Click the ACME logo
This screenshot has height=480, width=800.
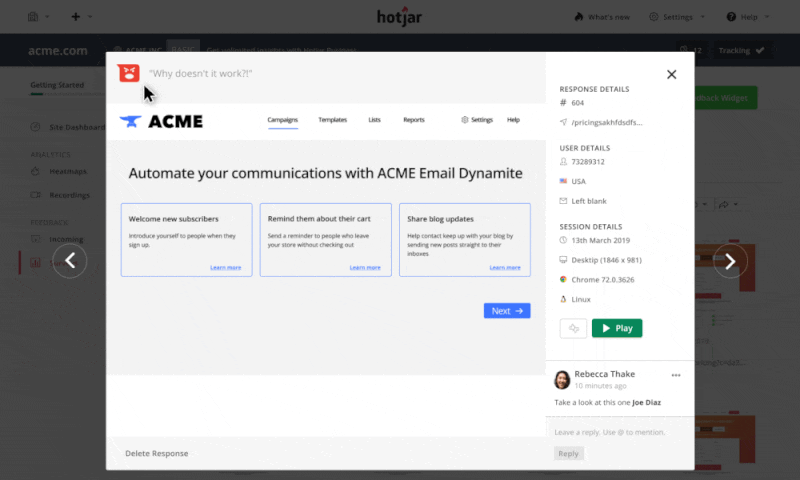[x=161, y=121]
